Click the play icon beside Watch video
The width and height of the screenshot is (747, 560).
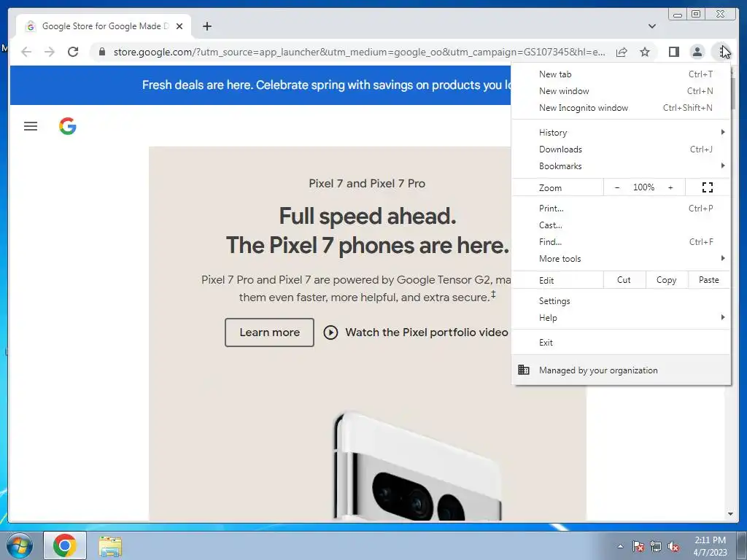click(330, 332)
